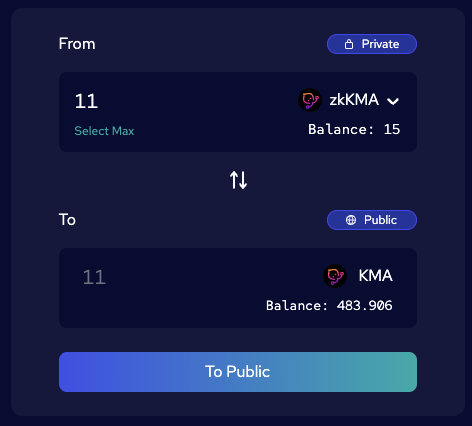Click the KMA token name
Image resolution: width=472 pixels, height=426 pixels.
pyautogui.click(x=376, y=276)
